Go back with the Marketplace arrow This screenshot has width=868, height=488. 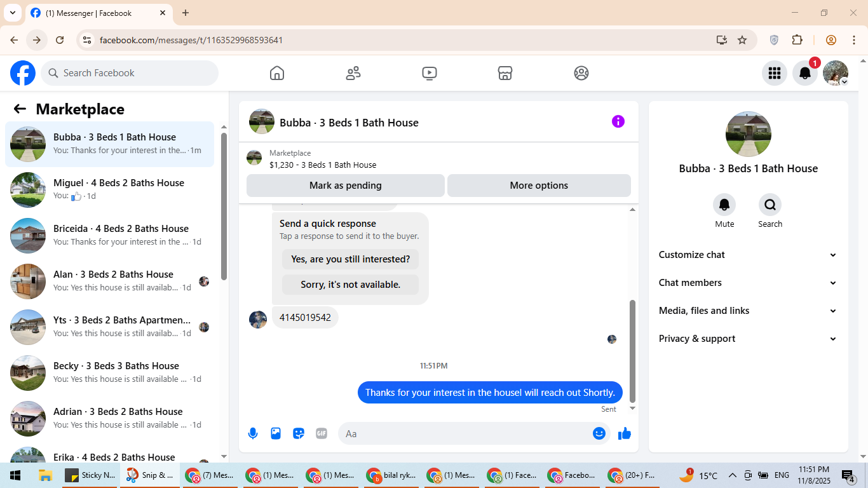[x=20, y=109]
